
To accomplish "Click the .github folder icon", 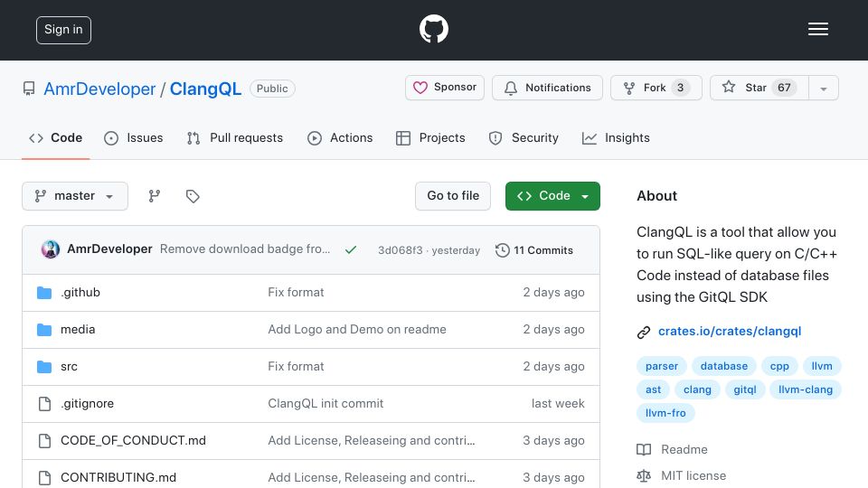I will click(44, 293).
